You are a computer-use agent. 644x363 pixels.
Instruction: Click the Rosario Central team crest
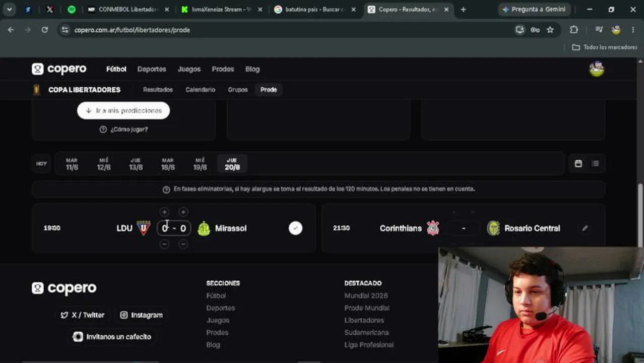[493, 228]
